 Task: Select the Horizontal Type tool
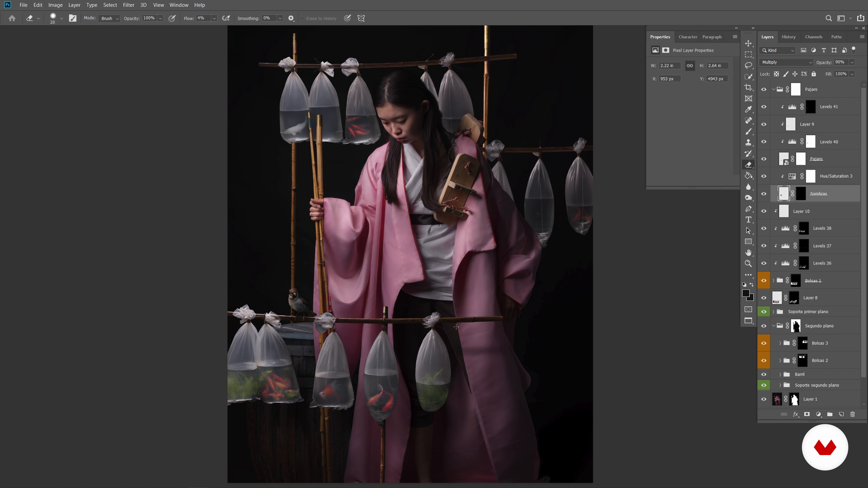point(748,220)
